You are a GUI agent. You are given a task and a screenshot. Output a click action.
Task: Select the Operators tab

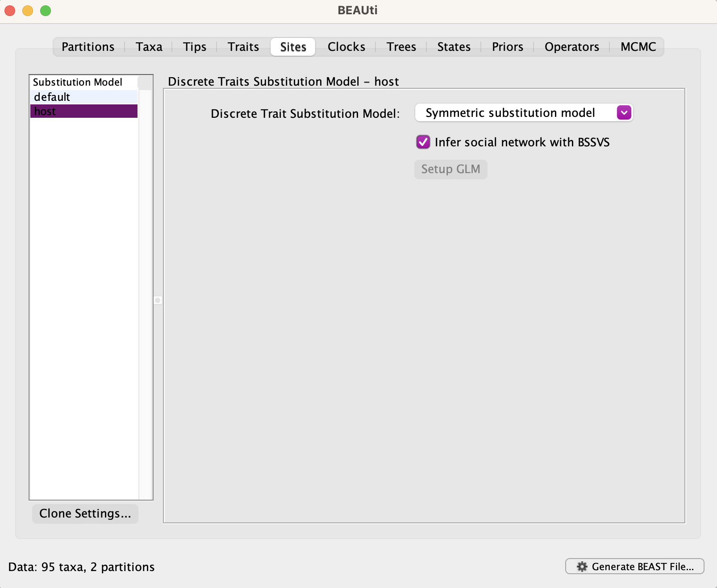[x=572, y=47]
